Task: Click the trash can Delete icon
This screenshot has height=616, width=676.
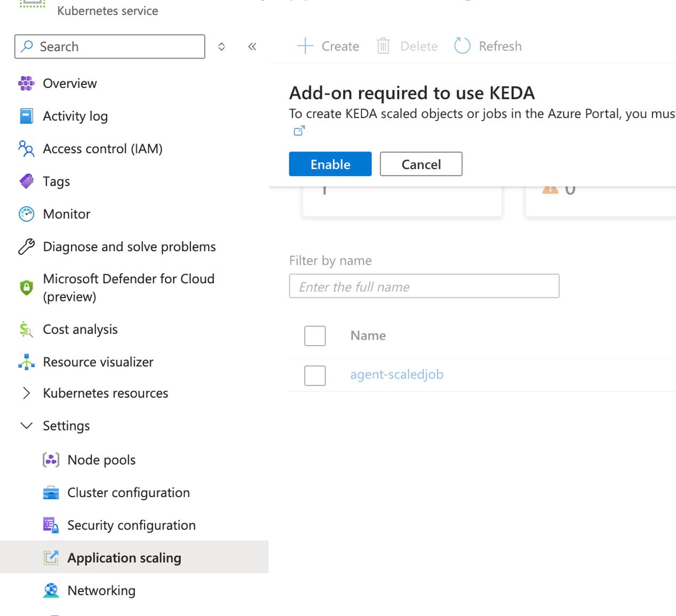Action: click(383, 46)
